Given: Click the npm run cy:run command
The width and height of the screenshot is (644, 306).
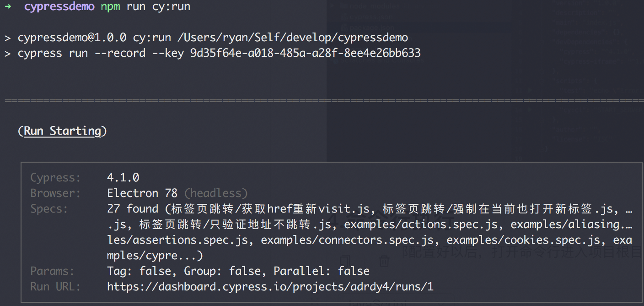Looking at the screenshot, I should 145,7.
